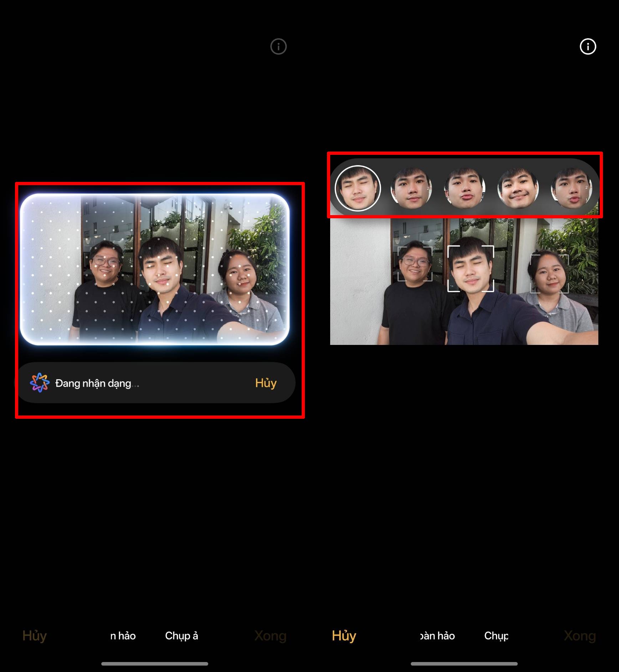This screenshot has height=672, width=619.
Task: Tap the glowing photo being scanned
Action: coord(154,269)
